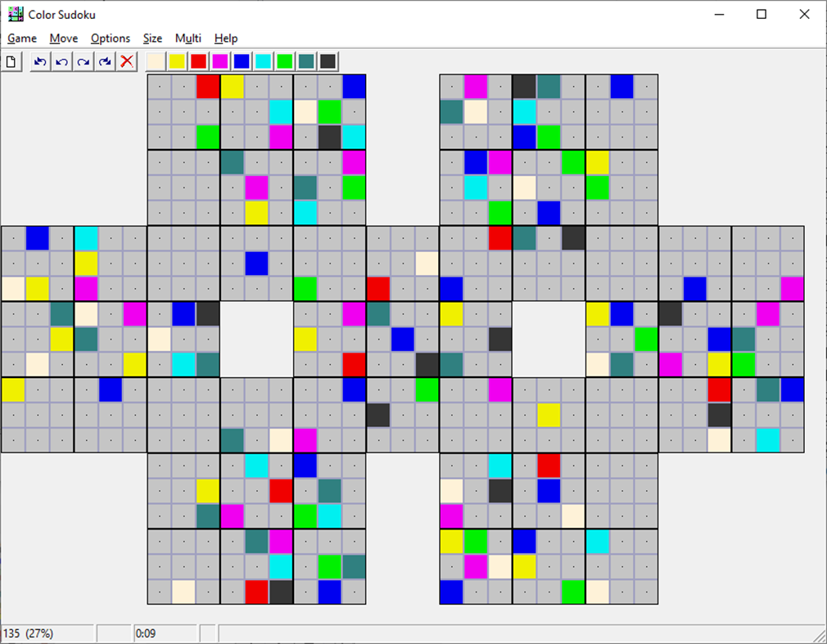827x644 pixels.
Task: Choose the magenta color tile
Action: tap(219, 60)
